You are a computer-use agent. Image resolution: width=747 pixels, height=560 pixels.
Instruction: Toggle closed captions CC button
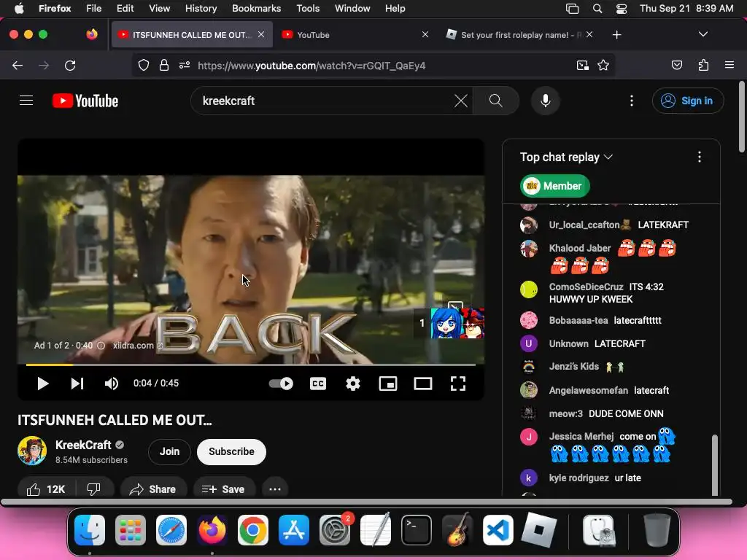(318, 384)
